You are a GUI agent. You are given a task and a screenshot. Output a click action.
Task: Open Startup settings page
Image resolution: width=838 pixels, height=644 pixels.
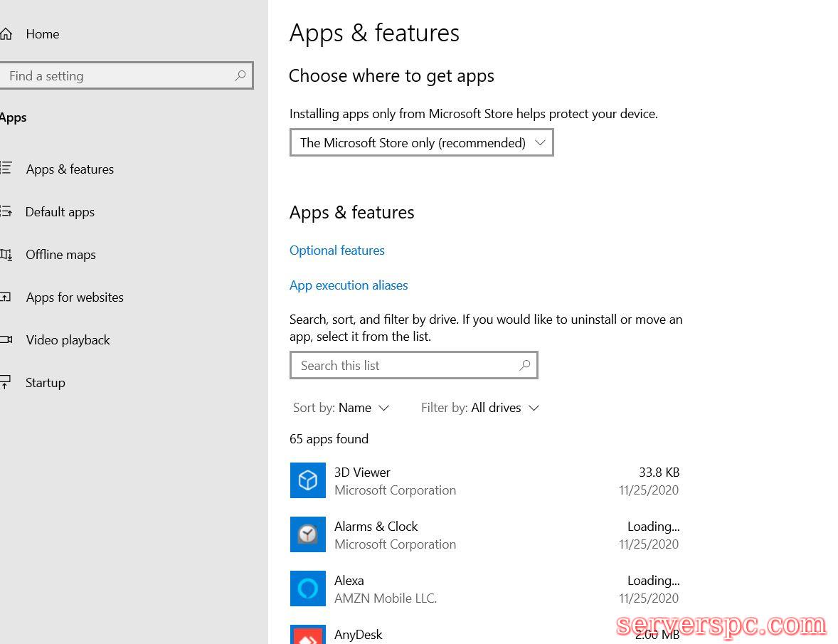tap(45, 383)
